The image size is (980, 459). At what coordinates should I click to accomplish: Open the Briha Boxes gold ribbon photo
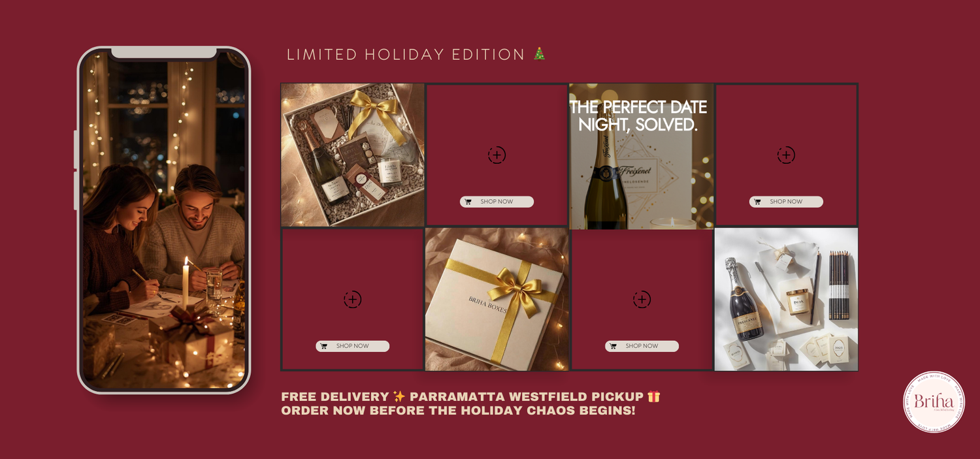point(497,299)
